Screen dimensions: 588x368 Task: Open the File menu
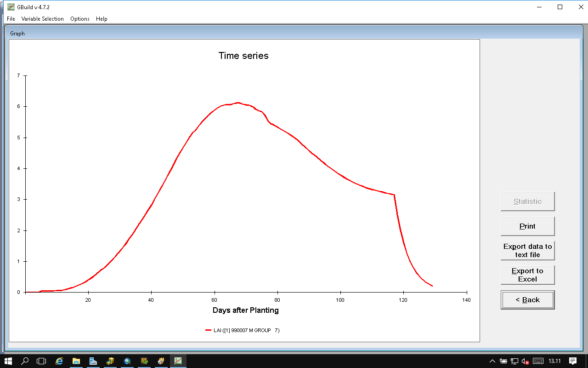[x=11, y=19]
